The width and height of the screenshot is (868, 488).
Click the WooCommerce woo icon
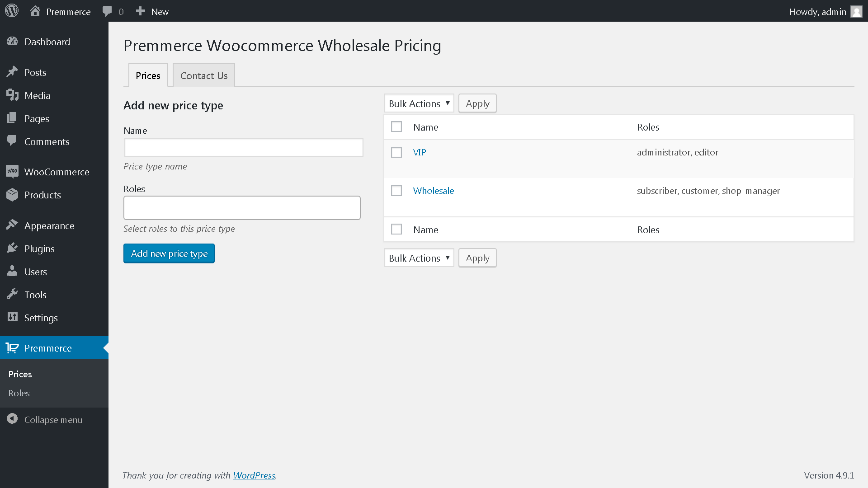pyautogui.click(x=12, y=171)
